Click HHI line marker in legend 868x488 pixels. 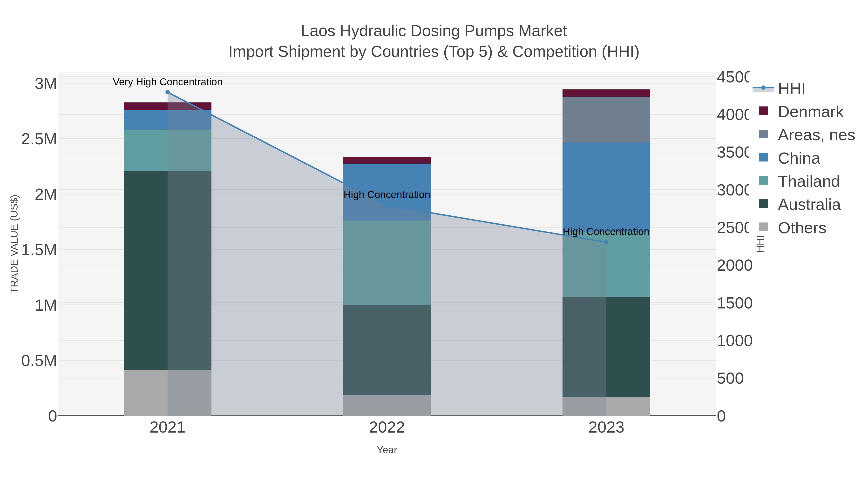763,88
